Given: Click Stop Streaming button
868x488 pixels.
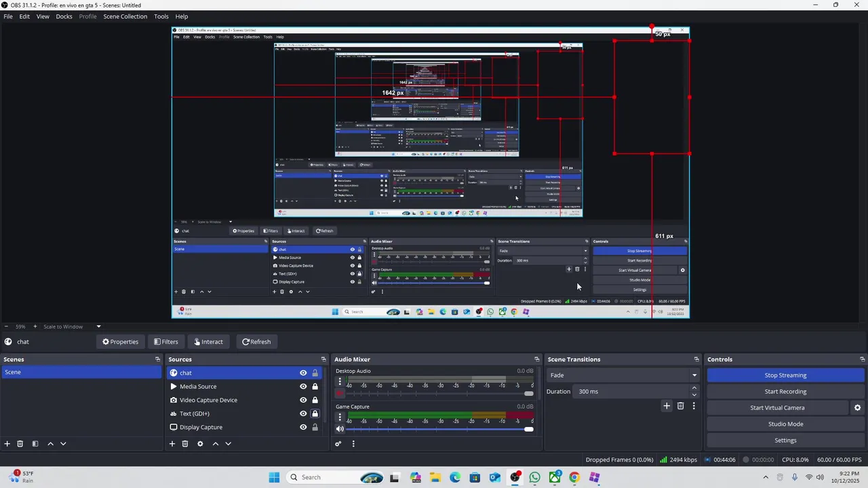Looking at the screenshot, I should pos(785,375).
